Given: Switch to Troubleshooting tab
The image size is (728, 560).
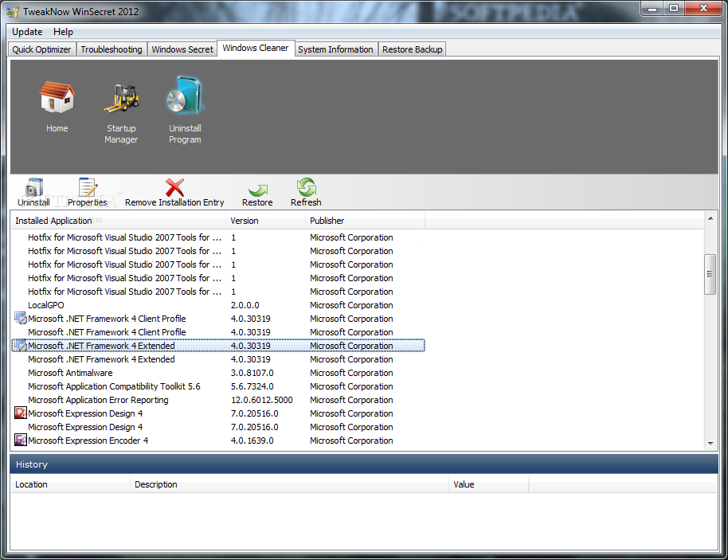Looking at the screenshot, I should [x=112, y=49].
